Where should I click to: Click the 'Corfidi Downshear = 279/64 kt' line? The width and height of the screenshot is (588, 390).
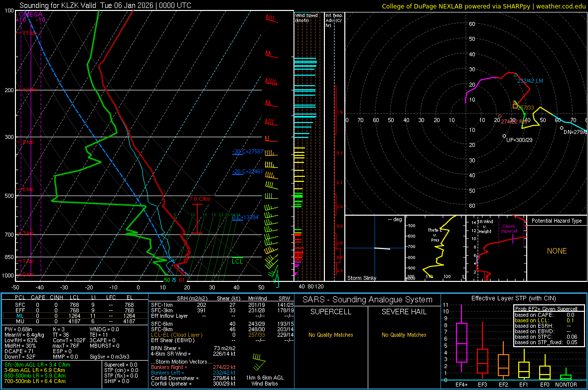pyautogui.click(x=193, y=378)
